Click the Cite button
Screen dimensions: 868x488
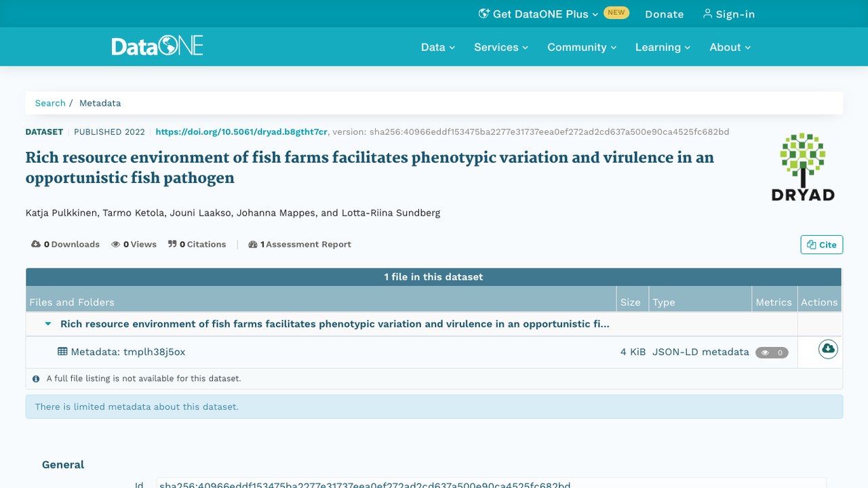point(822,245)
